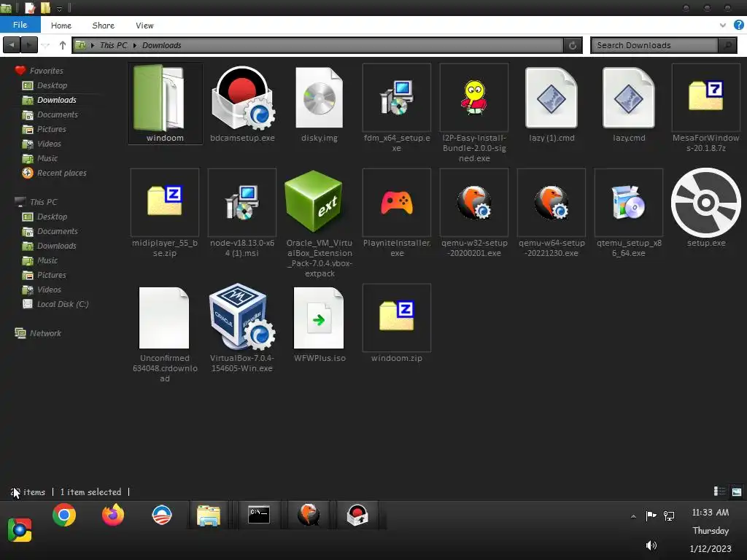The height and width of the screenshot is (560, 747).
Task: Select the disky.img disc image file
Action: (320, 98)
